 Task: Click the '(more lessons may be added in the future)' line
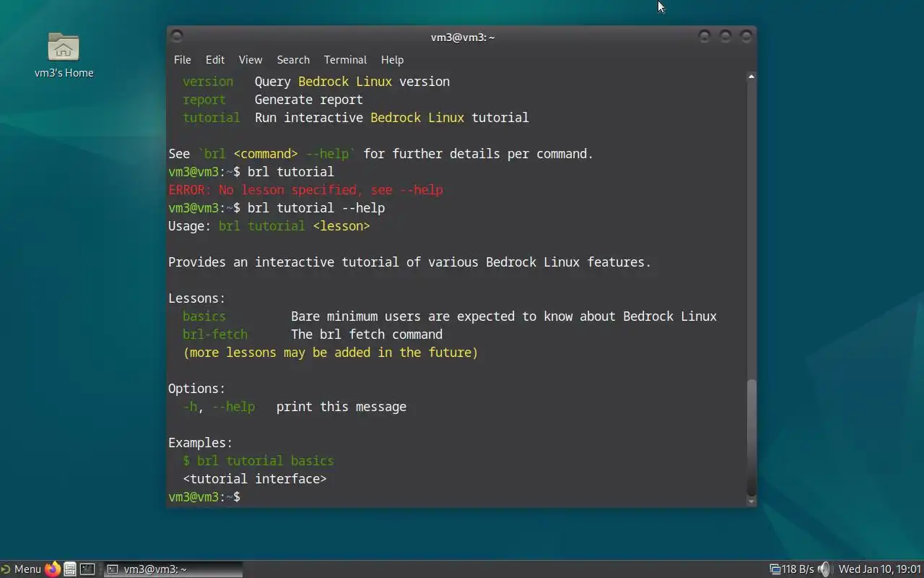331,353
